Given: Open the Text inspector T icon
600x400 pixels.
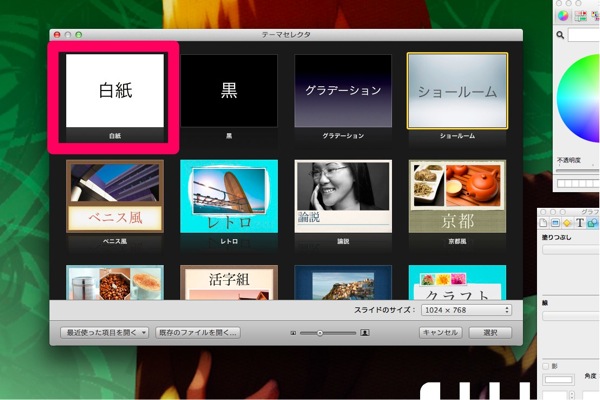Looking at the screenshot, I should [580, 223].
